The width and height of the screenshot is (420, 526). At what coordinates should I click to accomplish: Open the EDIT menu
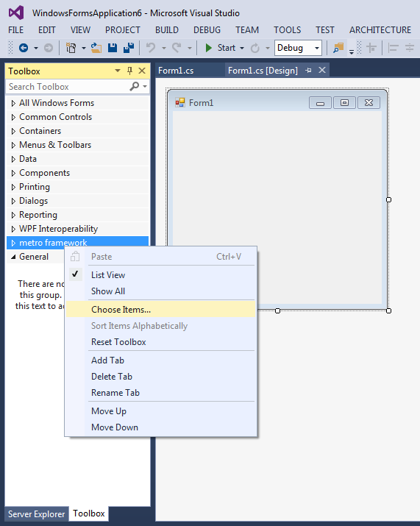[46, 30]
